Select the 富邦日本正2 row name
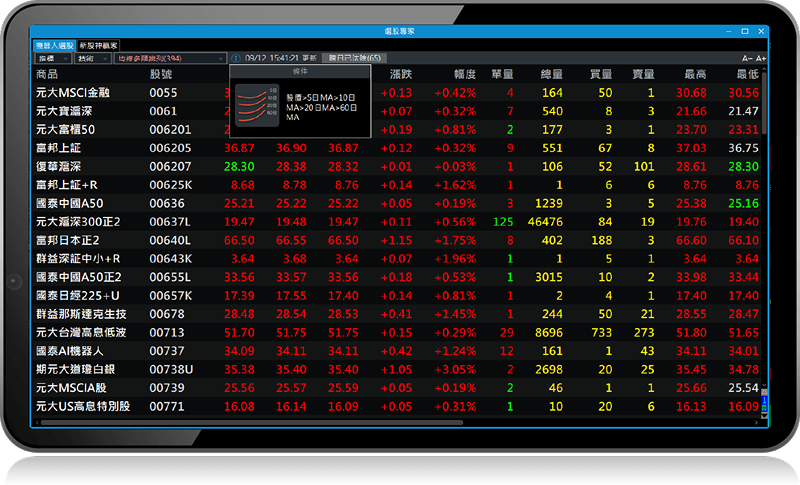 (x=68, y=240)
